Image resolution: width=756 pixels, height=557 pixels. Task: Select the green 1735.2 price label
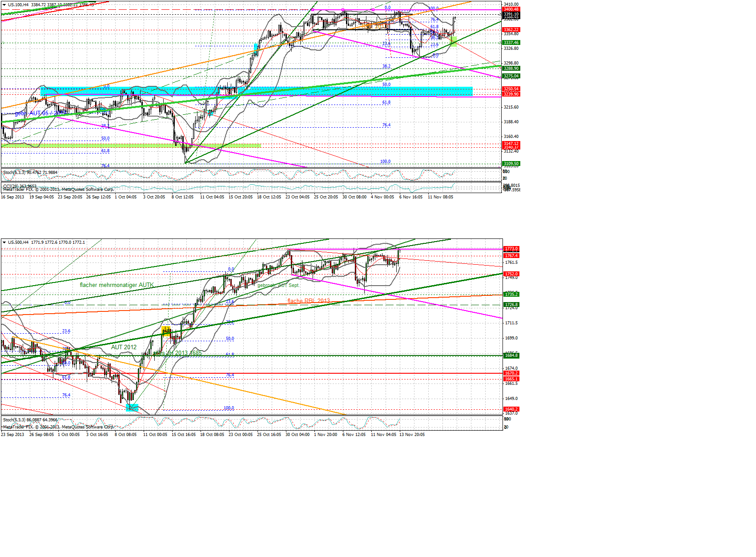pyautogui.click(x=511, y=295)
